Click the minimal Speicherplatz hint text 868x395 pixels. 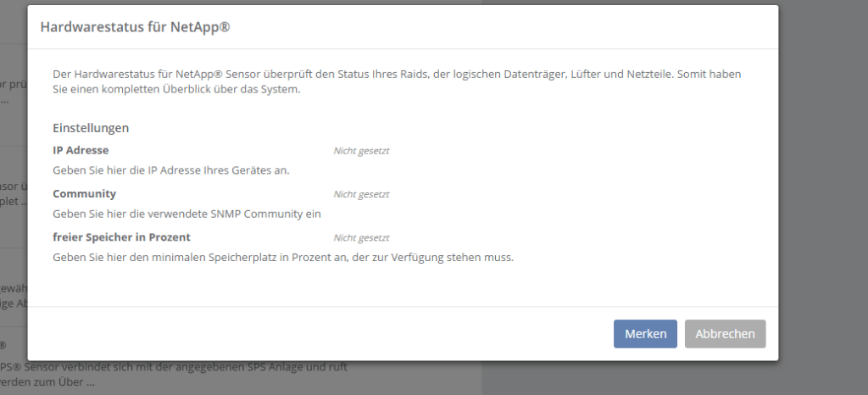coord(283,258)
